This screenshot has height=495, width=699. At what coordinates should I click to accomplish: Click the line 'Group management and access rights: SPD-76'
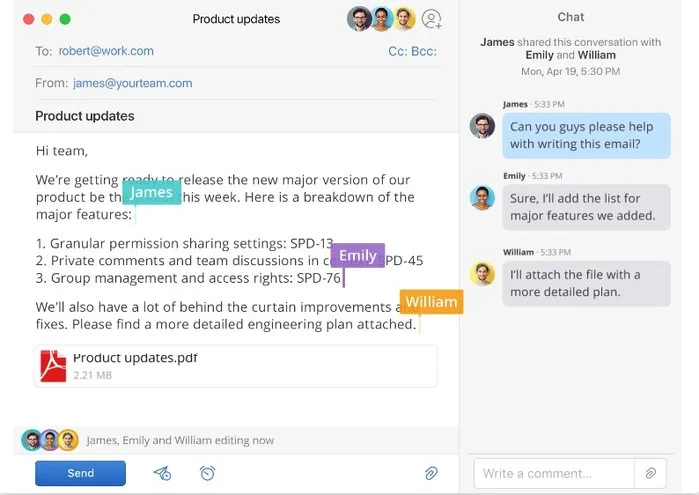188,278
